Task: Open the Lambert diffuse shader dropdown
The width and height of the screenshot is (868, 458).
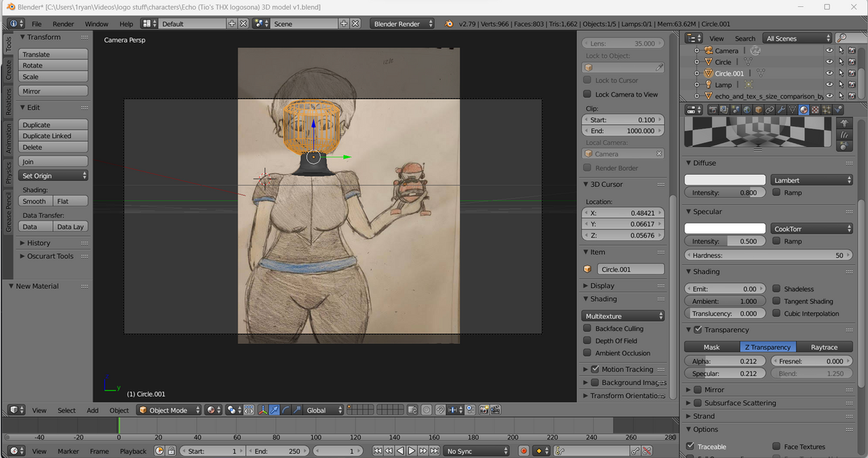Action: point(812,180)
